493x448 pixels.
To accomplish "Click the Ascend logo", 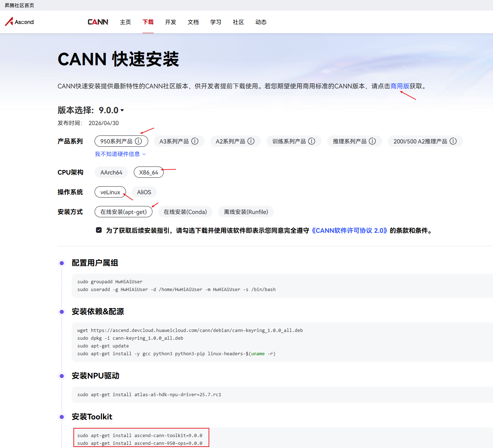I will 19,22.
